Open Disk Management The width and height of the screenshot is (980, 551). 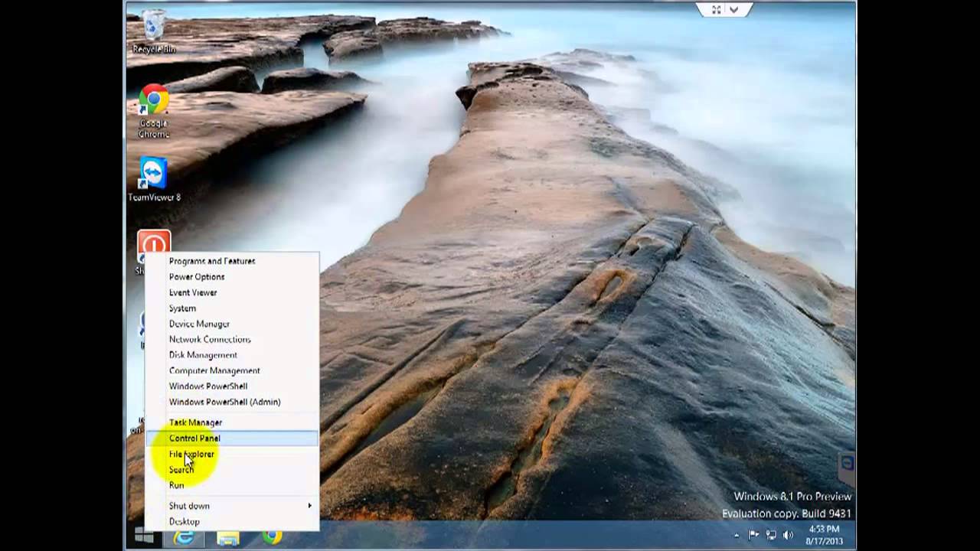tap(232, 355)
